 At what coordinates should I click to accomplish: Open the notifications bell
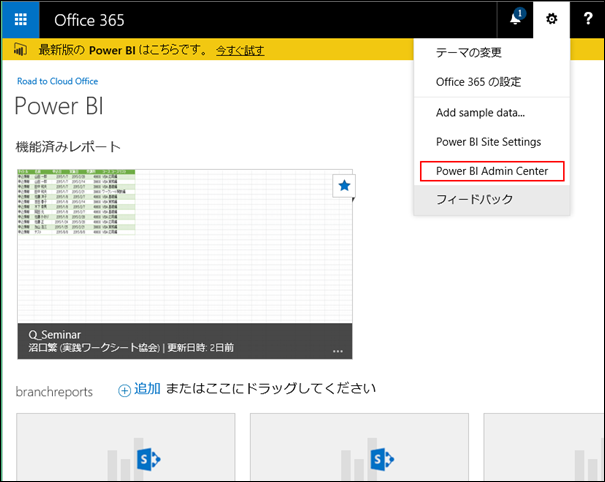pyautogui.click(x=515, y=19)
